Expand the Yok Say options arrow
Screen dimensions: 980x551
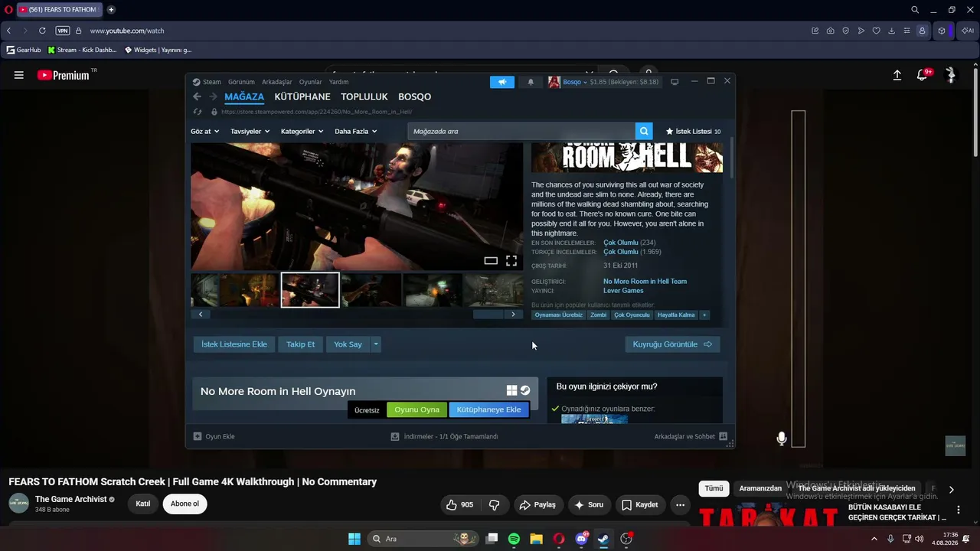point(375,344)
